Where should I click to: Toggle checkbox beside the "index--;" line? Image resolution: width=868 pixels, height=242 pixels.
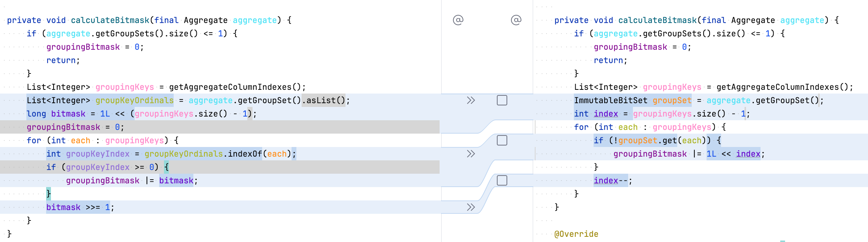click(502, 180)
